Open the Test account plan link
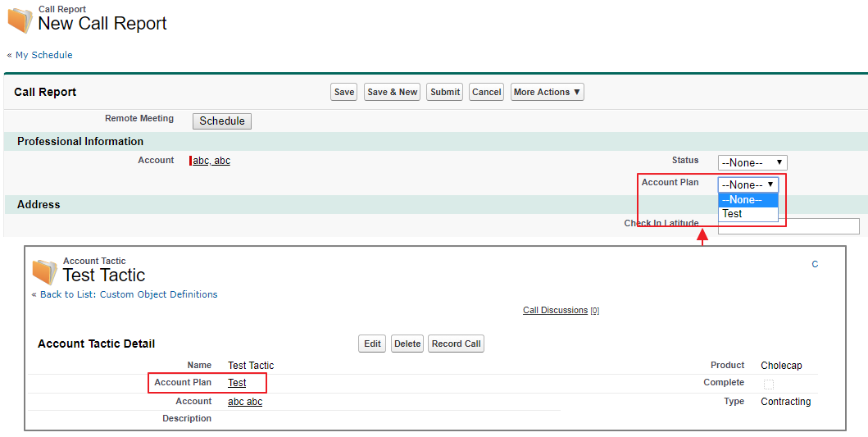Screen dimensions: 868x437 tap(237, 383)
